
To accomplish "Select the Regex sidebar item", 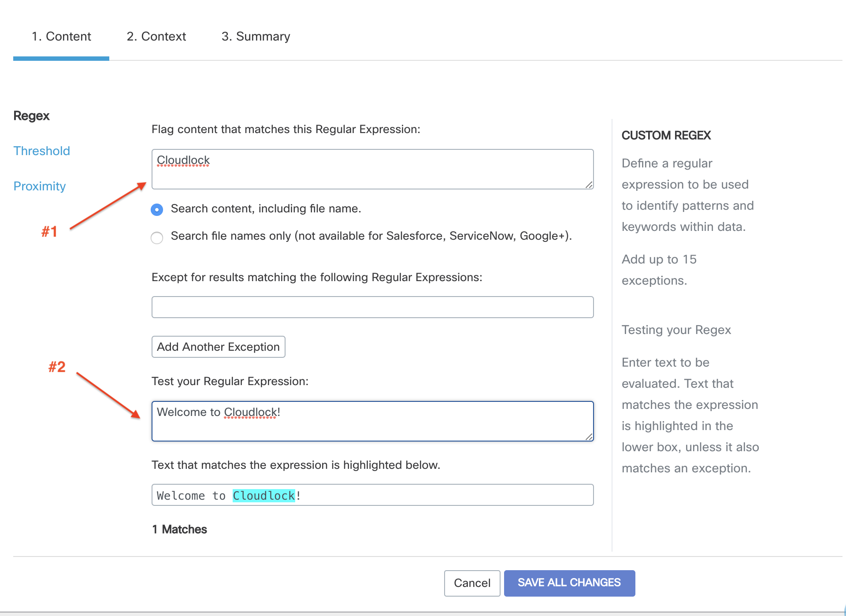I will [x=31, y=116].
